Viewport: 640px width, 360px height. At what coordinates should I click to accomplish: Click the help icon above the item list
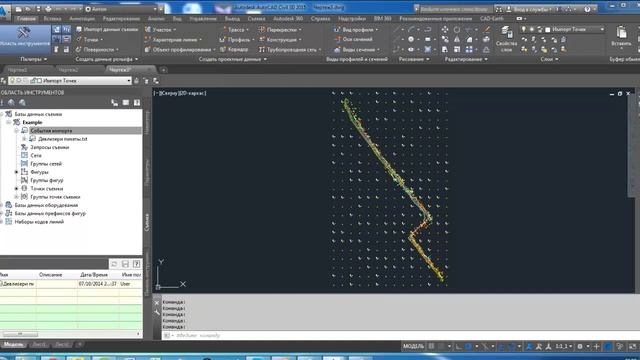pyautogui.click(x=137, y=264)
